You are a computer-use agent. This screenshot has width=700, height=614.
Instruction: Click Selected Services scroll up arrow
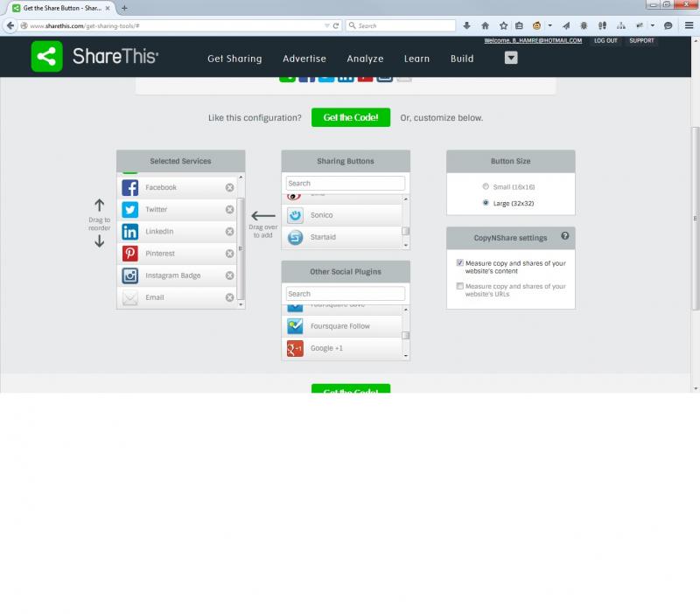pyautogui.click(x=241, y=178)
